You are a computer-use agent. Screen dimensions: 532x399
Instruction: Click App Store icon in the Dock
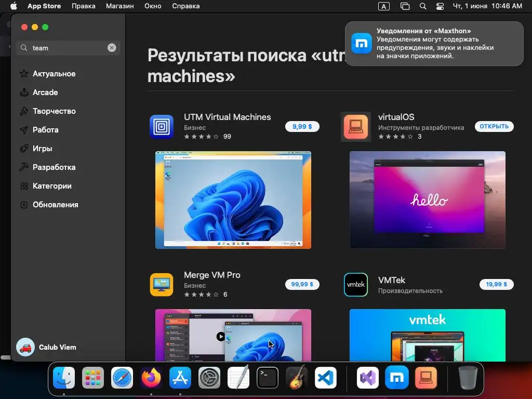180,378
